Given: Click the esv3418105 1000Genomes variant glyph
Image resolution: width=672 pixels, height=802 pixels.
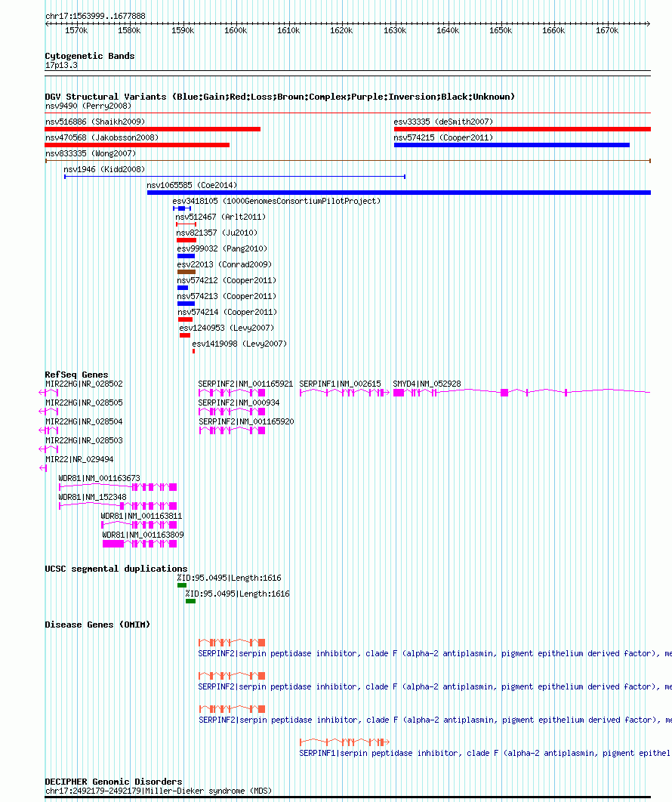Looking at the screenshot, I should coord(182,208).
